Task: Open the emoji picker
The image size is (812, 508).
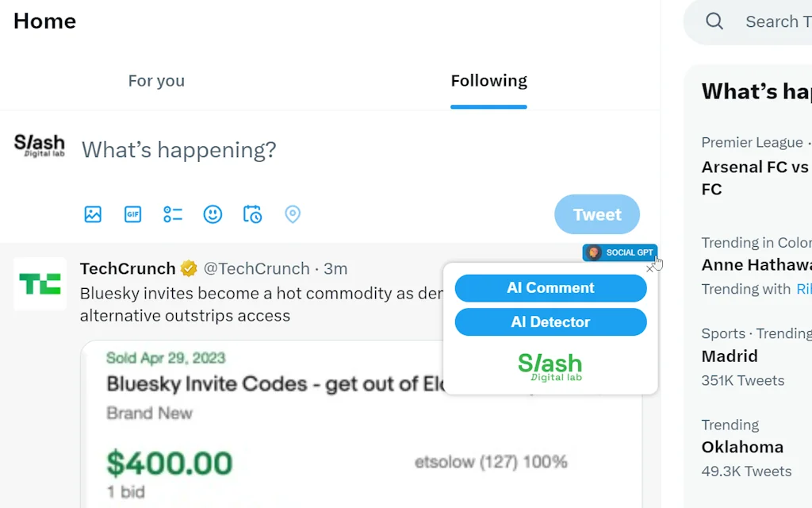Action: 213,214
